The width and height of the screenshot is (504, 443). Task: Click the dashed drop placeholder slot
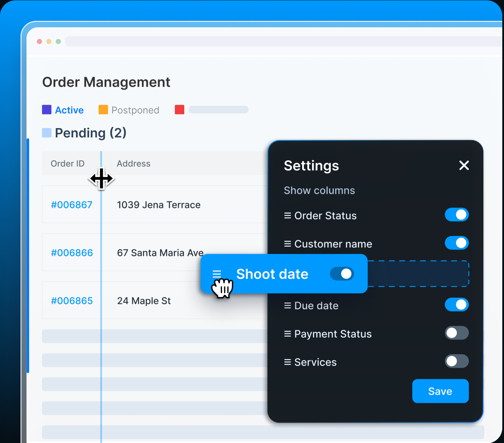pyautogui.click(x=418, y=274)
